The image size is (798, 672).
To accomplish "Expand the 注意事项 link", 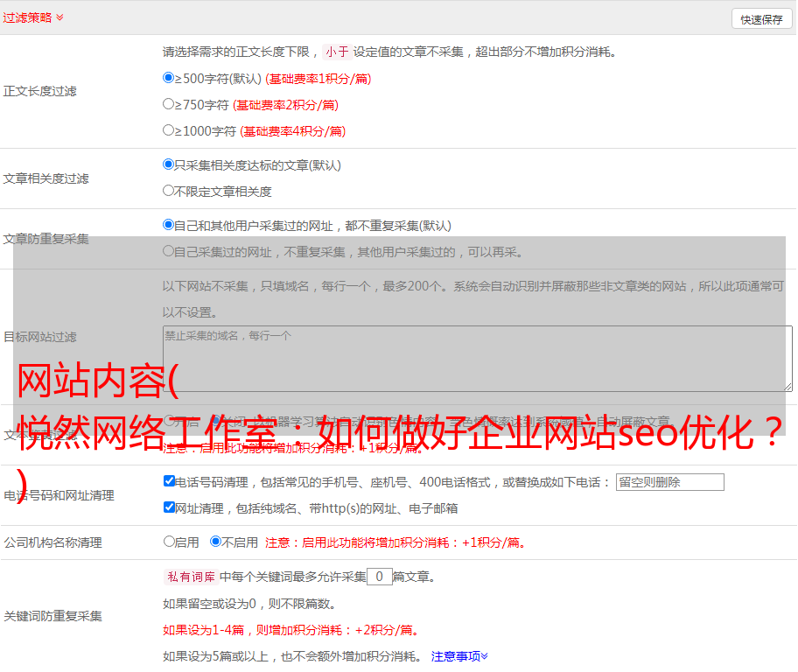I will tap(459, 656).
